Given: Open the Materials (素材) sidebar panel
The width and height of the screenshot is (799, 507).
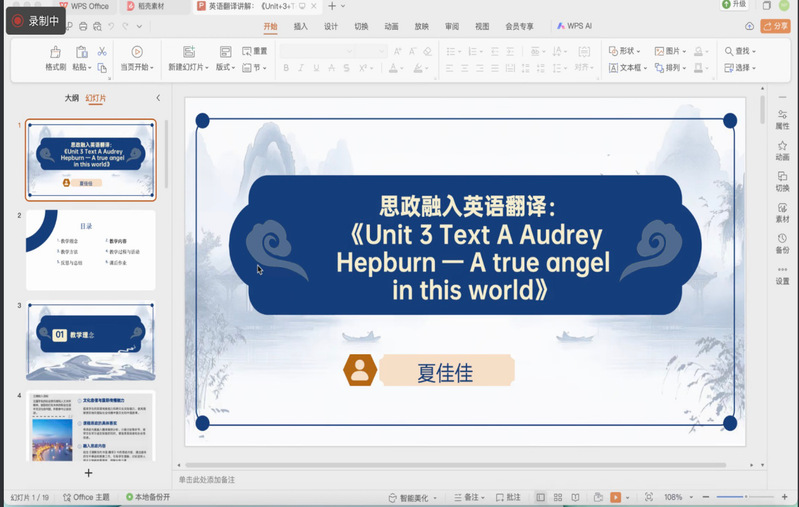Looking at the screenshot, I should tap(782, 211).
